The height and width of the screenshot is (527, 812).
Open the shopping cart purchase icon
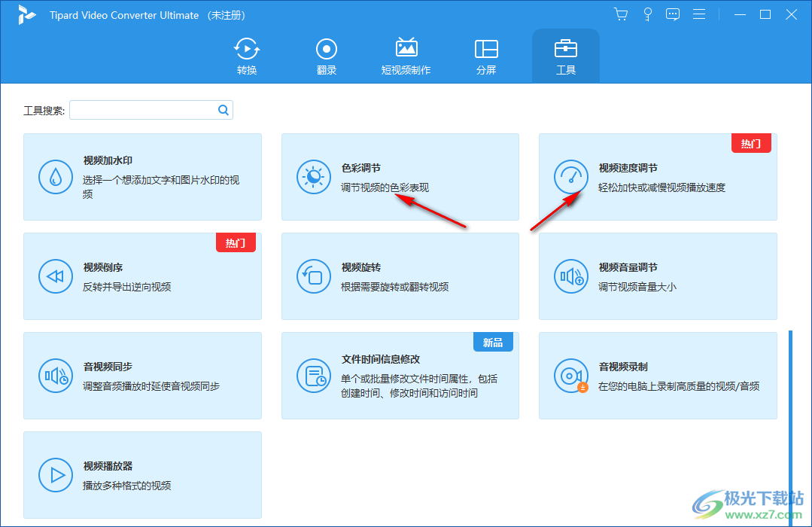[620, 14]
